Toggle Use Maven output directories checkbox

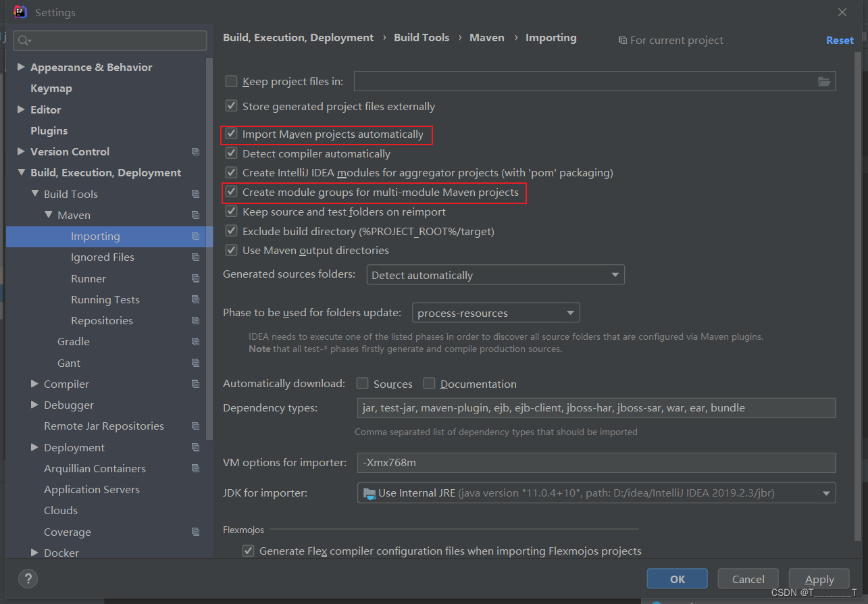pos(231,250)
